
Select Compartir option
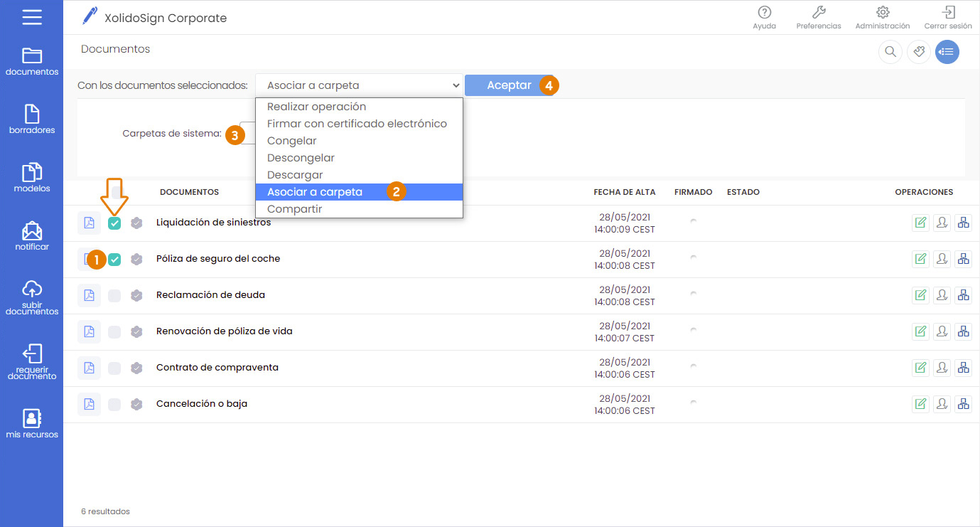[x=359, y=209]
